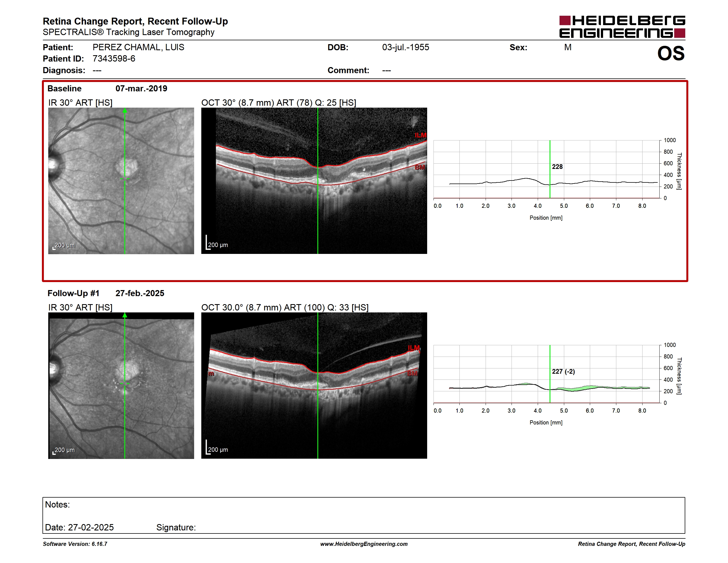Click DOB value '03-jul.-1955'

click(x=406, y=47)
